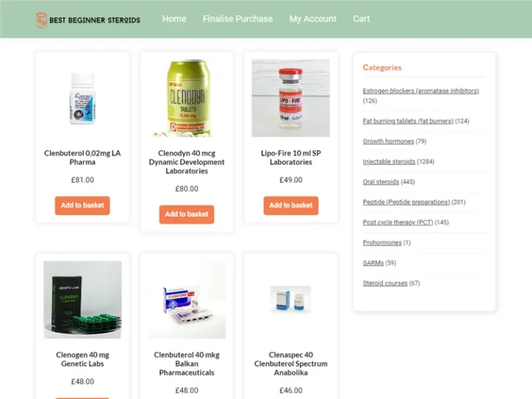Open the Home menu item
The height and width of the screenshot is (399, 532).
174,19
